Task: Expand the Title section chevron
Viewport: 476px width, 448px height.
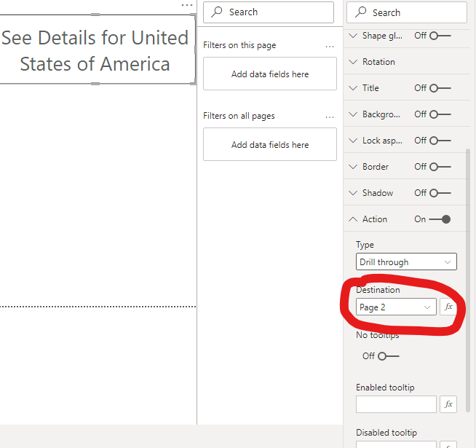Action: click(x=353, y=88)
